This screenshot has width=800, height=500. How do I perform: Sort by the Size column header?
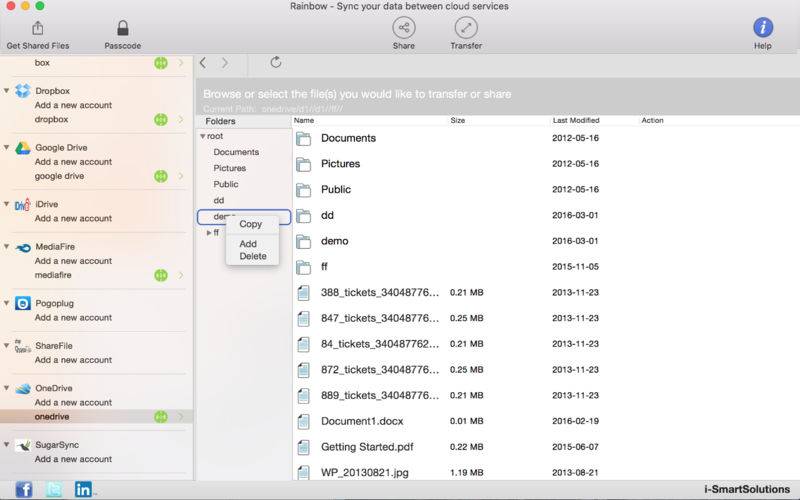point(458,120)
